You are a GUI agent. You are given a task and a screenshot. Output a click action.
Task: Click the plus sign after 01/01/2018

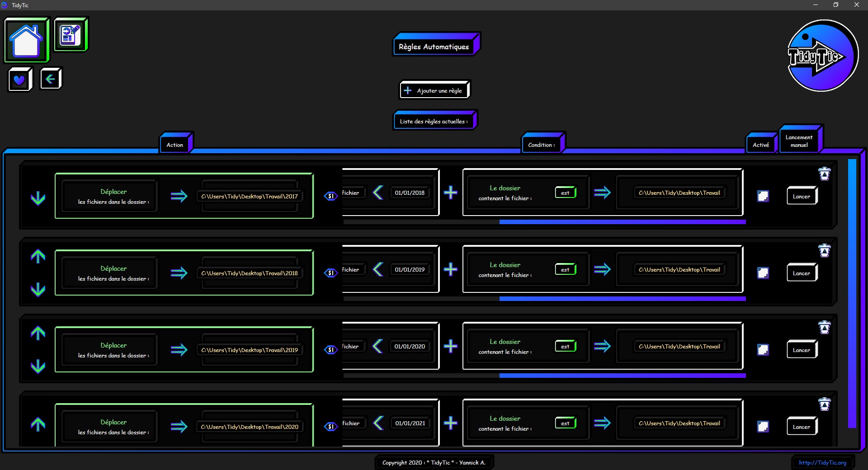[x=451, y=193]
